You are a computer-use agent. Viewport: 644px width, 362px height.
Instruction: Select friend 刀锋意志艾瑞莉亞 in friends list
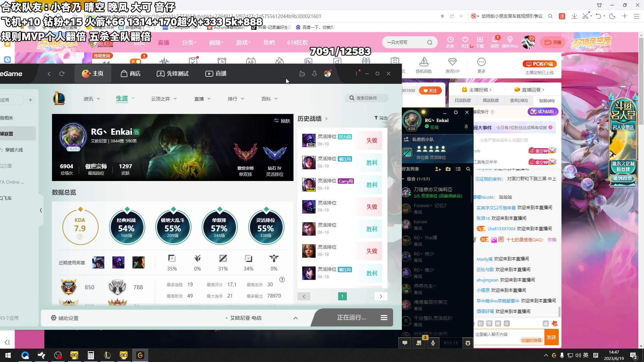(x=437, y=192)
